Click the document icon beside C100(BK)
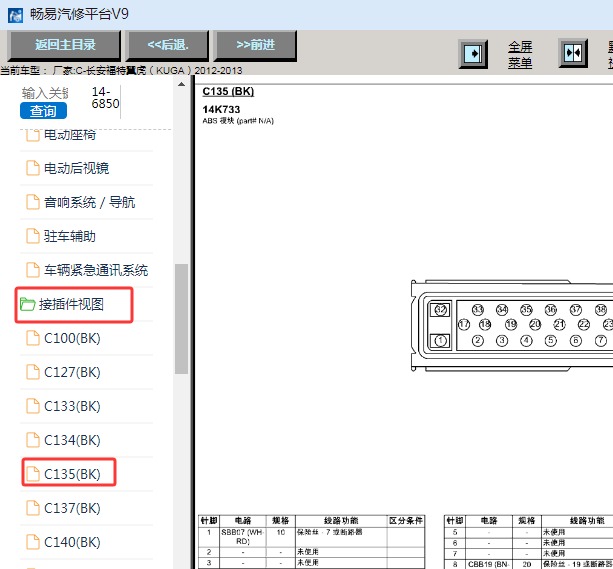Viewport: 613px width, 569px height. pos(33,338)
